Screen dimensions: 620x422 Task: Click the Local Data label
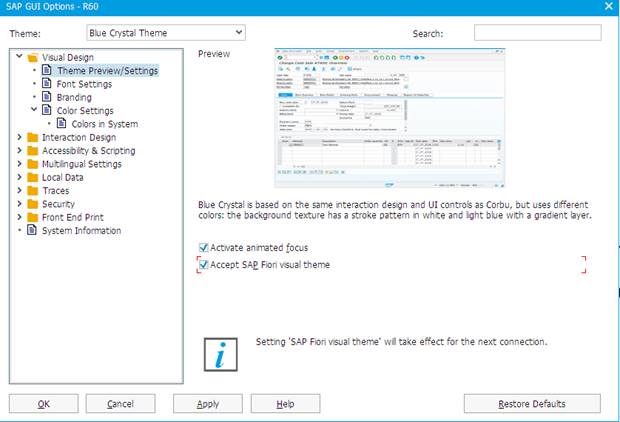pyautogui.click(x=63, y=178)
